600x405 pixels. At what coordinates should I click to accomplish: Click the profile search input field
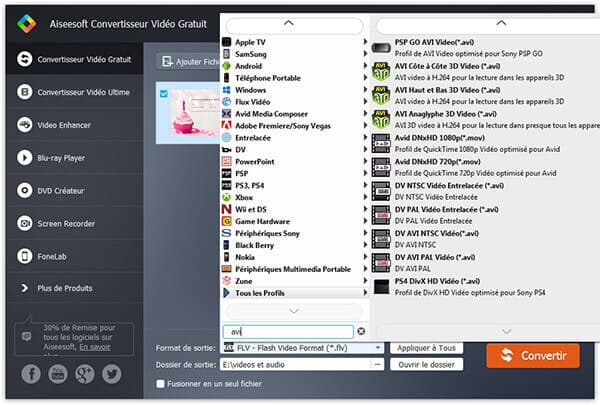coord(287,331)
